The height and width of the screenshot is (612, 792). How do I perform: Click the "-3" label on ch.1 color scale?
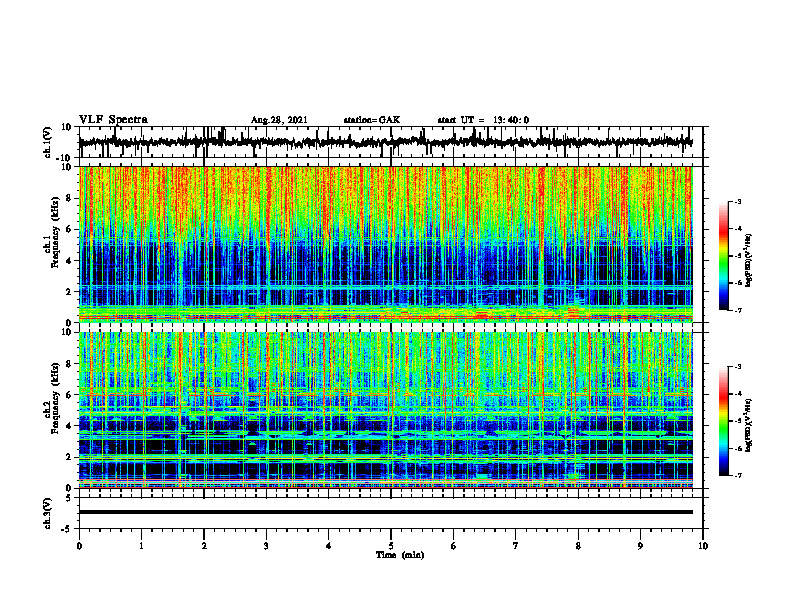(x=737, y=202)
